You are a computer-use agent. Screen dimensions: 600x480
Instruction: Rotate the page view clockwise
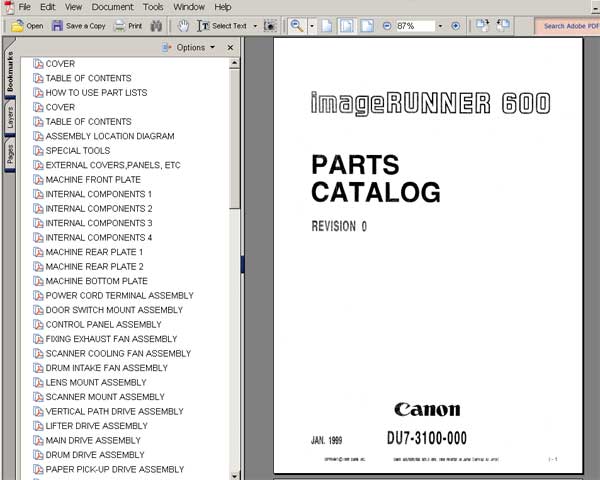click(x=481, y=26)
